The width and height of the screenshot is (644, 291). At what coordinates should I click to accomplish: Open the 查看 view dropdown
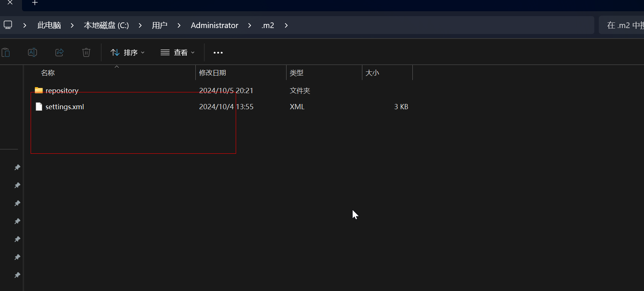(x=178, y=53)
